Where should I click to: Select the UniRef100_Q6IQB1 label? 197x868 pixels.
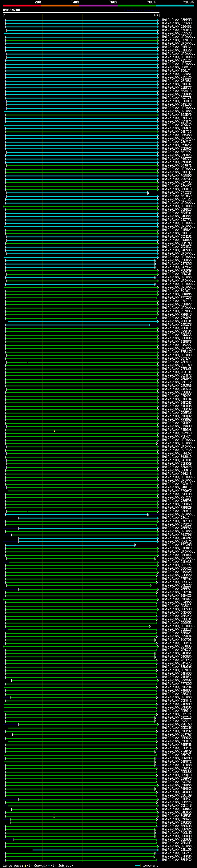[x=176, y=81]
